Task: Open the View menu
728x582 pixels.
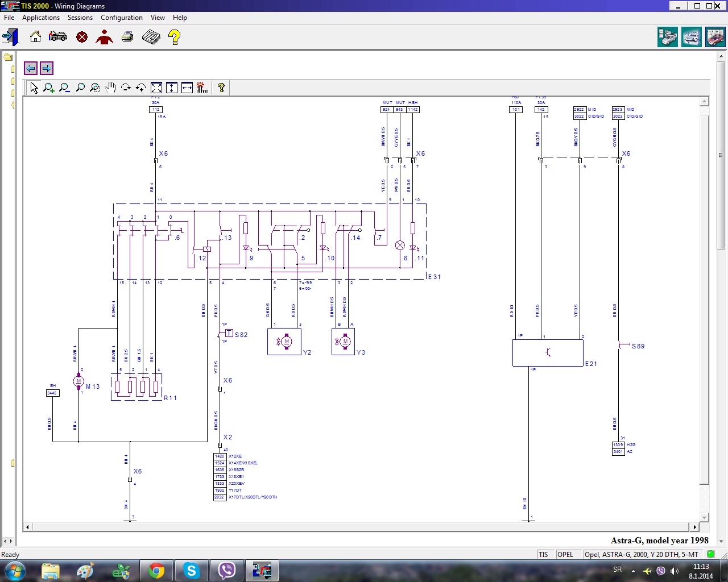Action: pyautogui.click(x=158, y=18)
